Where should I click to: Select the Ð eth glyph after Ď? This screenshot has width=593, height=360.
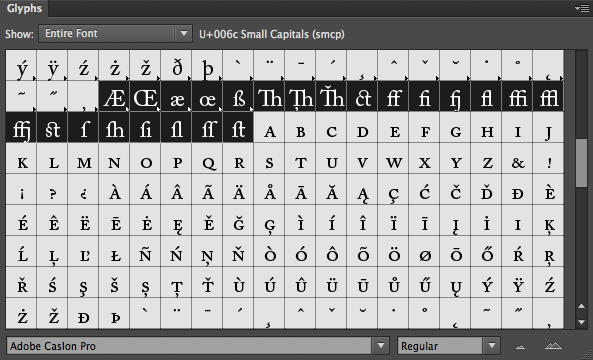click(517, 189)
